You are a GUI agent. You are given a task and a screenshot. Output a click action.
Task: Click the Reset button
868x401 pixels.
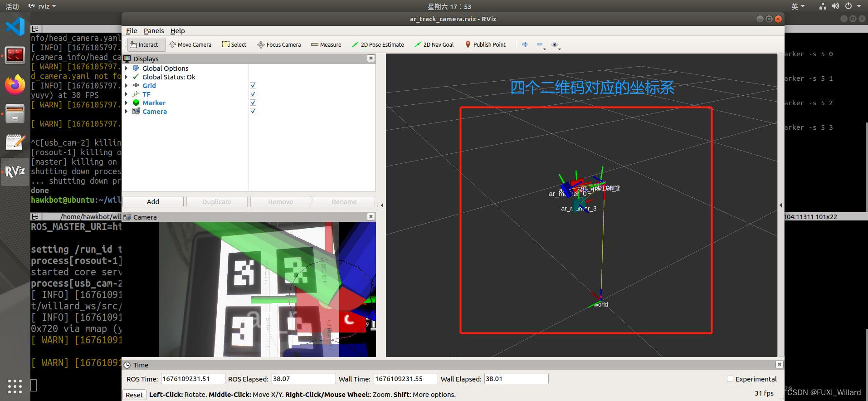tap(134, 395)
